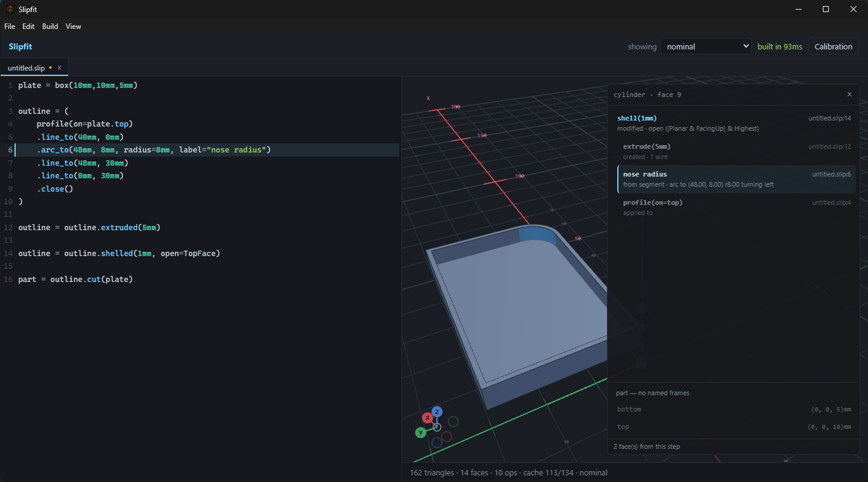The image size is (868, 482).
Task: Click the green Y axis gizmo handle
Action: click(x=421, y=433)
